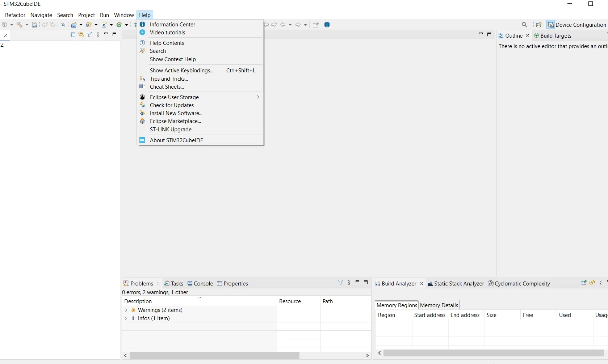The image size is (608, 364).
Task: Click the explorer filter funnel icon
Action: click(89, 35)
